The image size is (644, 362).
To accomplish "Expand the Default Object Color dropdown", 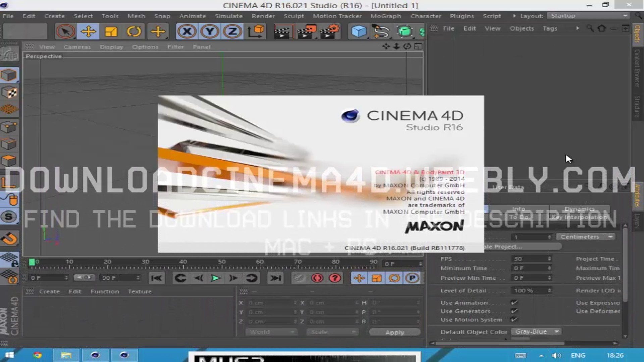I will (x=536, y=331).
